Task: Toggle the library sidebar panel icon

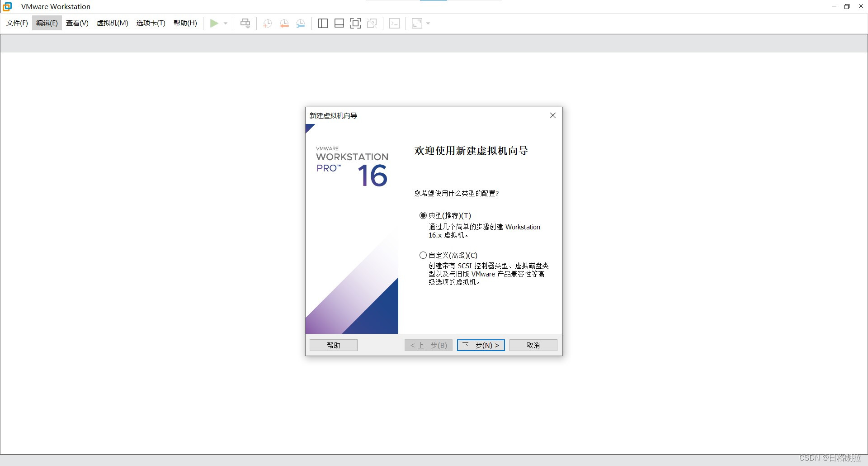Action: pyautogui.click(x=323, y=23)
